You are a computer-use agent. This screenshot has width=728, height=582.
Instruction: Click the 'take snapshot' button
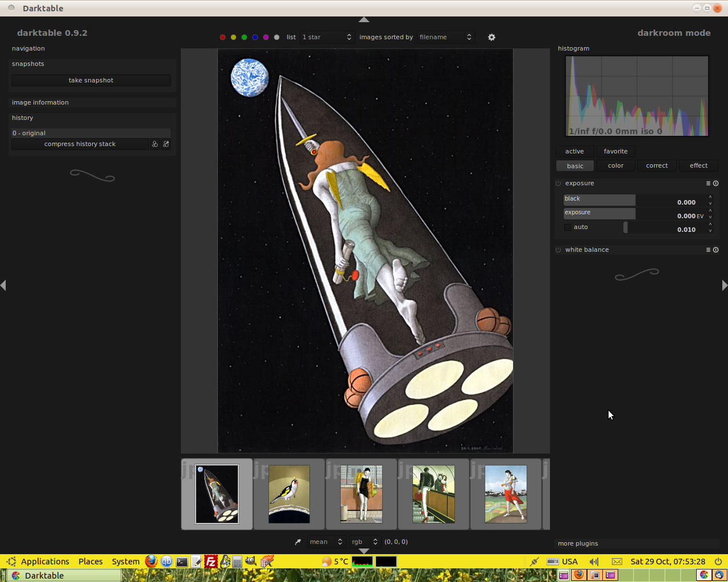click(91, 81)
